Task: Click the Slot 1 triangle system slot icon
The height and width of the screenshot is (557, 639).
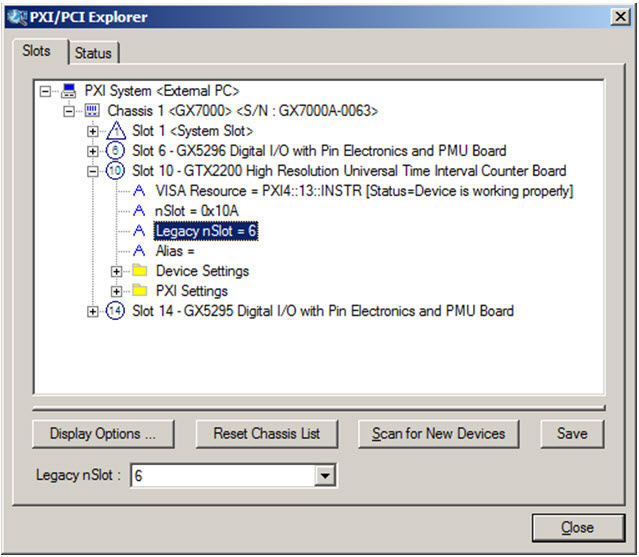Action: pyautogui.click(x=116, y=130)
